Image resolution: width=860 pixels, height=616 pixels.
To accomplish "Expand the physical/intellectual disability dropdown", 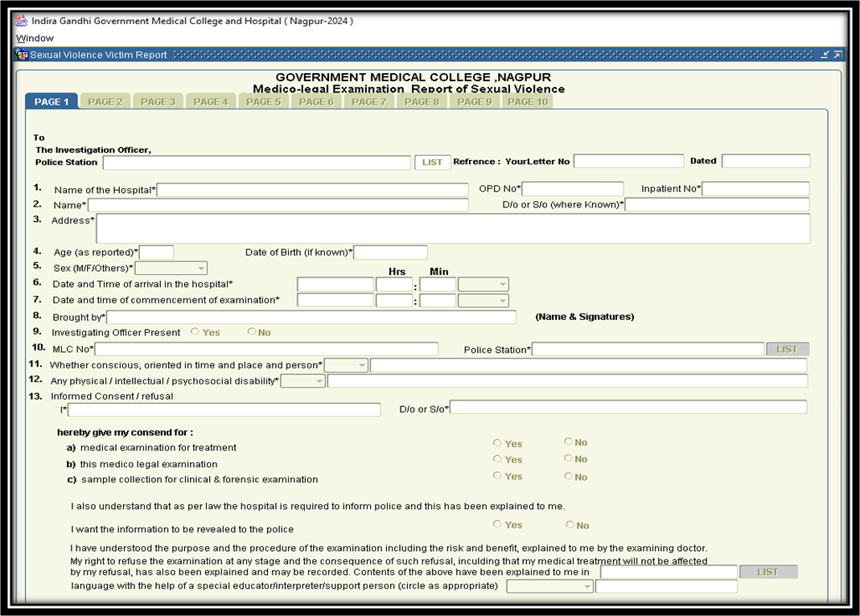I will pos(303,381).
